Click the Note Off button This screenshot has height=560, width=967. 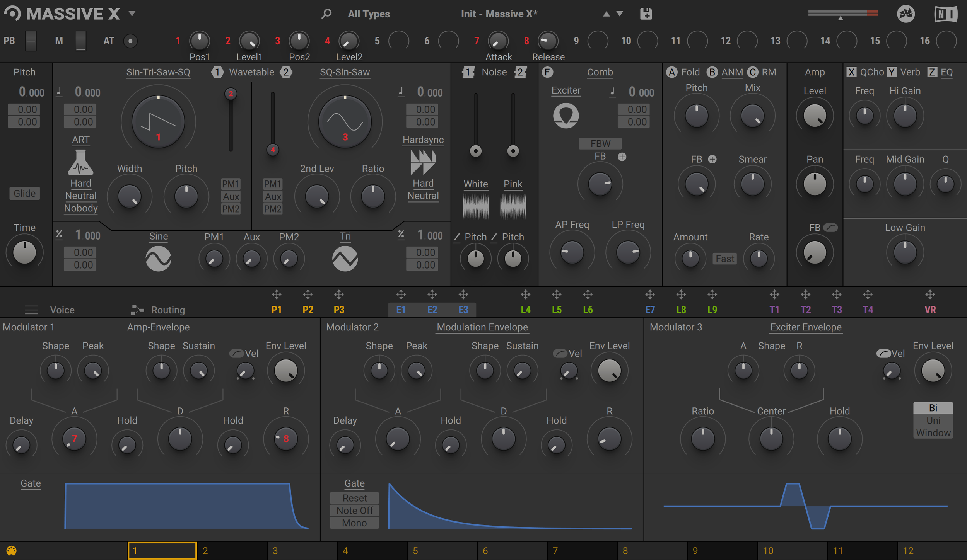(x=354, y=511)
